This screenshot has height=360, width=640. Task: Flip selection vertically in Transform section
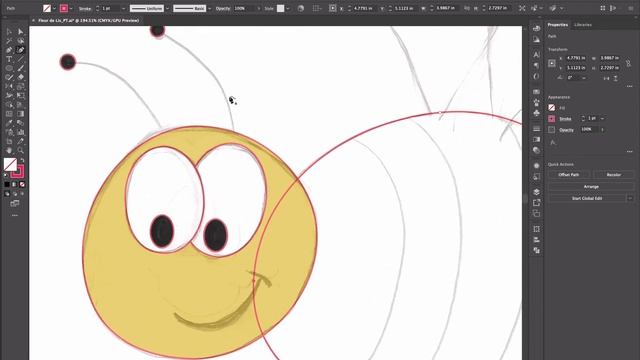coord(615,78)
